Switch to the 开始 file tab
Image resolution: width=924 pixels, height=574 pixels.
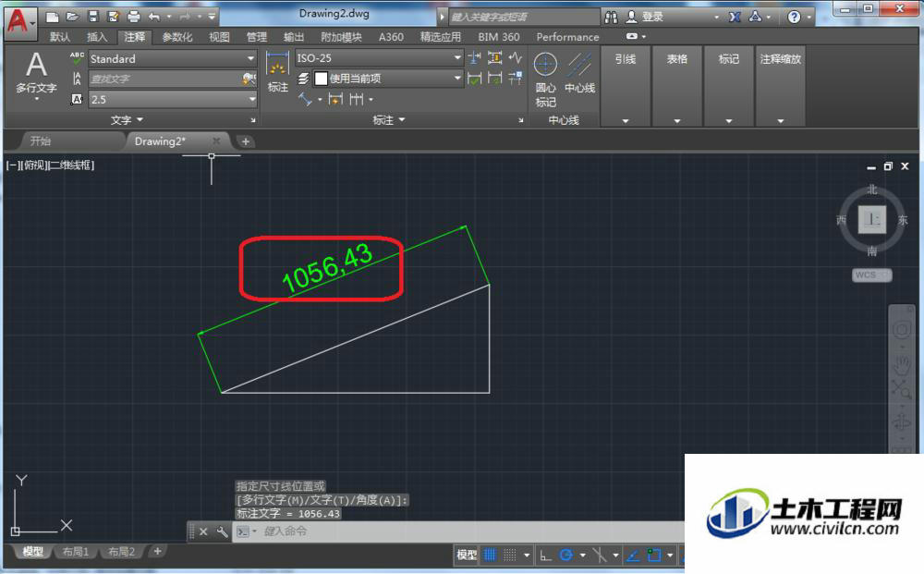pyautogui.click(x=41, y=140)
